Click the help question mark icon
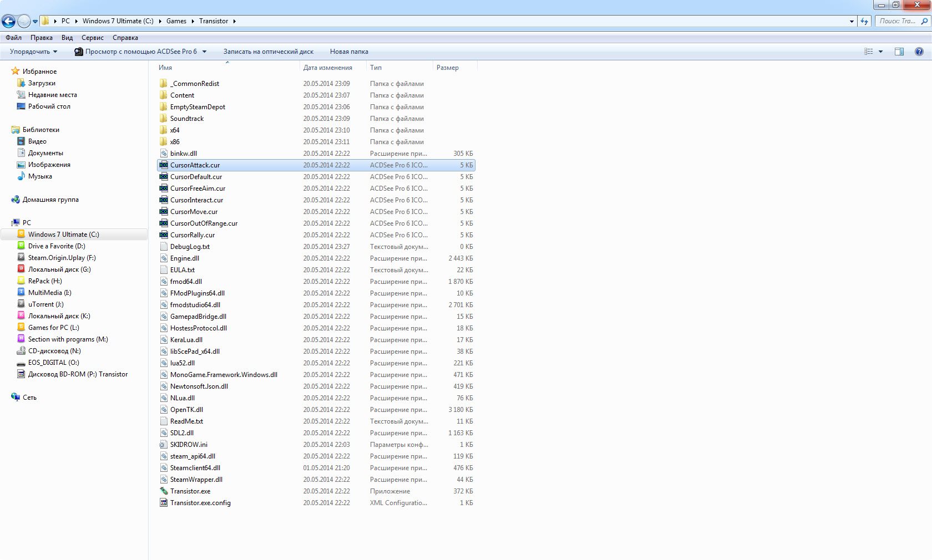This screenshot has height=560, width=932. pyautogui.click(x=919, y=52)
